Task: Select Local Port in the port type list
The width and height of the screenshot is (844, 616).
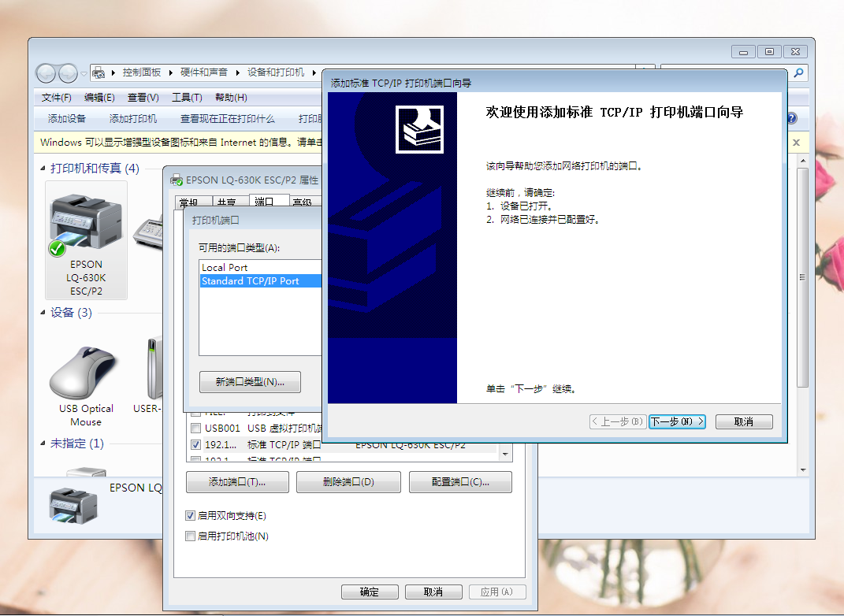Action: tap(224, 267)
